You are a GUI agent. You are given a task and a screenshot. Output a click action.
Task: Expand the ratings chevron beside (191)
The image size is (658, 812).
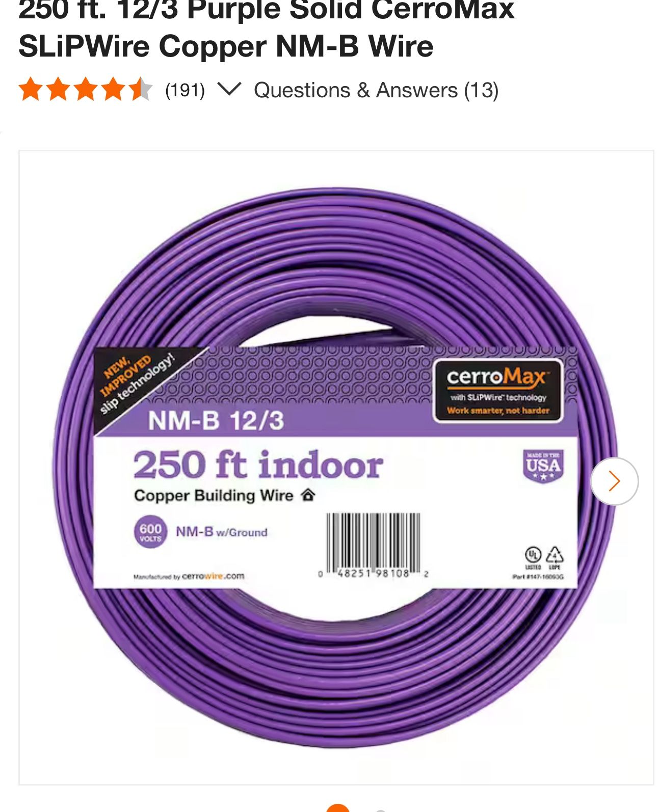pyautogui.click(x=229, y=89)
